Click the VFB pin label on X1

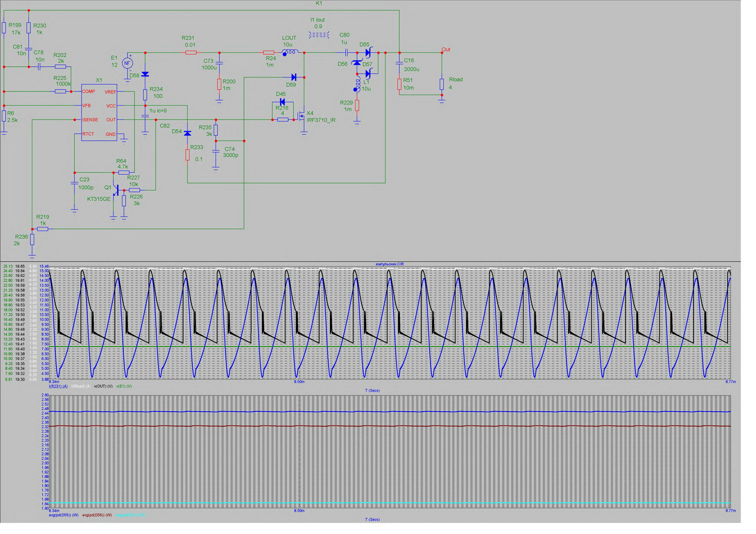[x=86, y=105]
